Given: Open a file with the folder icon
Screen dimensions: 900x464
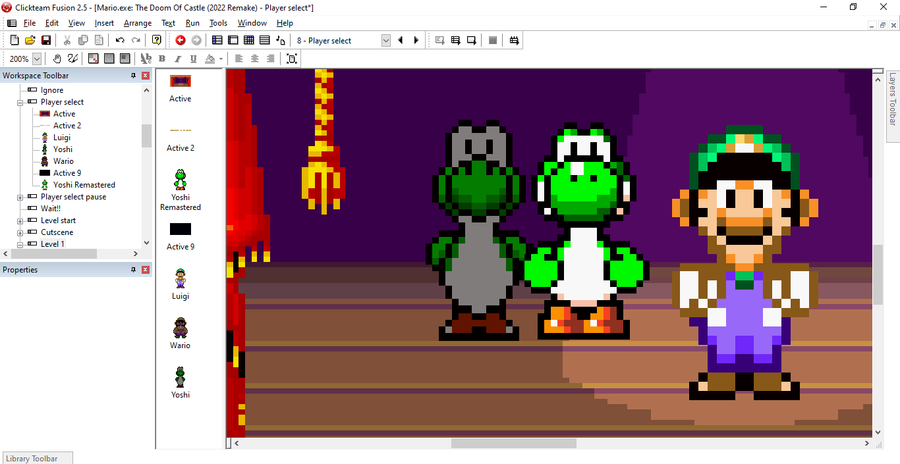Looking at the screenshot, I should (x=30, y=40).
